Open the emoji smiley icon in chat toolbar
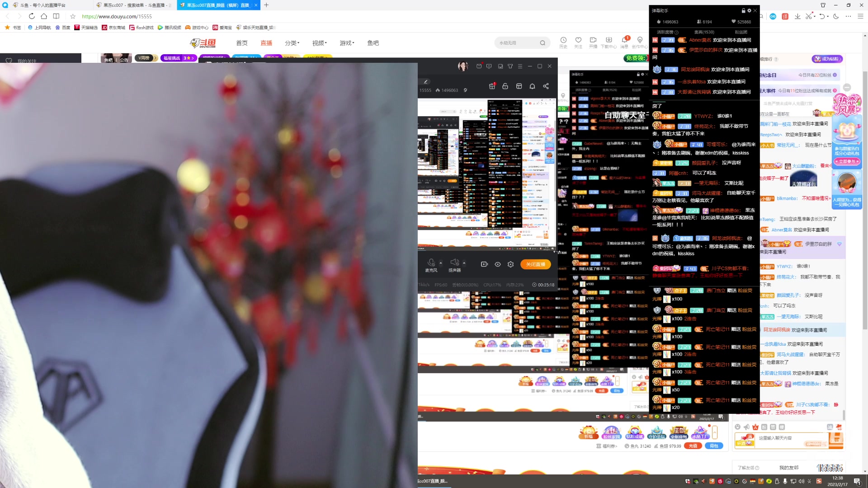The height and width of the screenshot is (488, 868). point(737,427)
